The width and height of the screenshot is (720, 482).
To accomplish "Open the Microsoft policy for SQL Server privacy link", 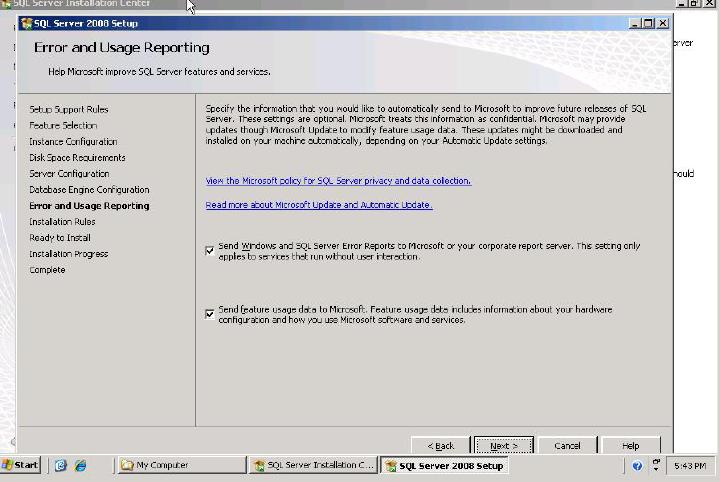I will click(338, 181).
